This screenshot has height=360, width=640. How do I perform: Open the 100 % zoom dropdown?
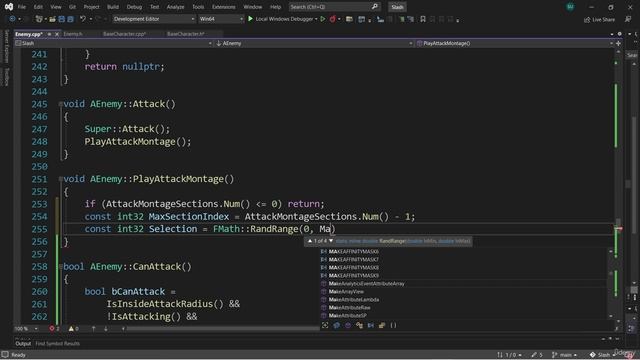pyautogui.click(x=26, y=329)
